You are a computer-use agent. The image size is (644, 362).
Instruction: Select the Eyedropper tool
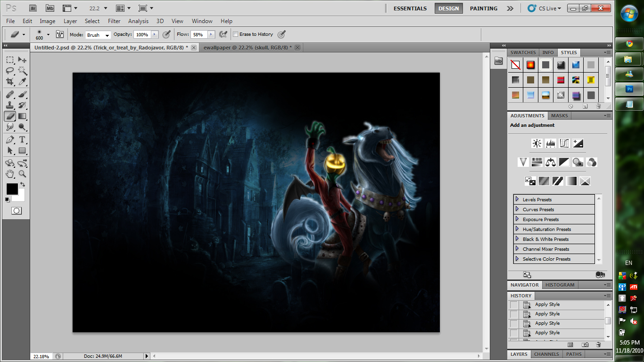pyautogui.click(x=22, y=82)
